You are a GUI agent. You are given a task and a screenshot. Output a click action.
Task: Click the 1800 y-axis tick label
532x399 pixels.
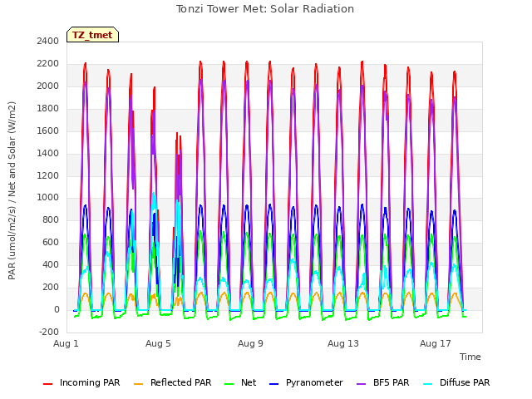(48, 109)
